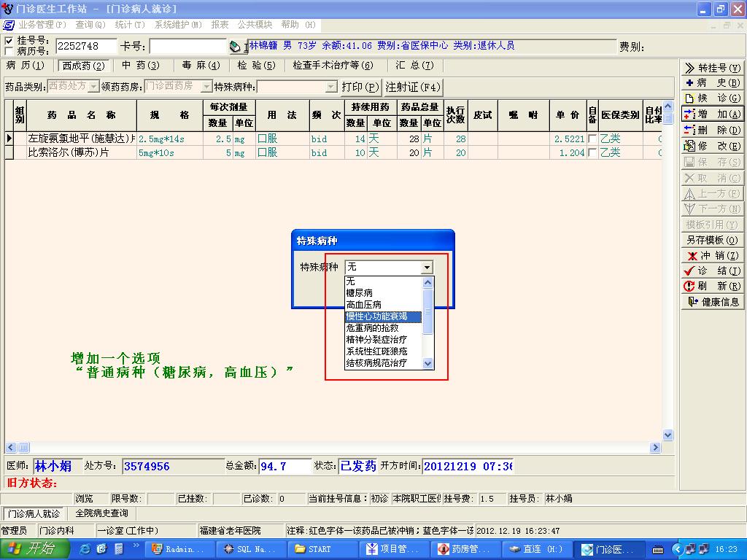Screen dimensions: 747x560
Task: Click the 打印(P) print button
Action: [x=360, y=87]
